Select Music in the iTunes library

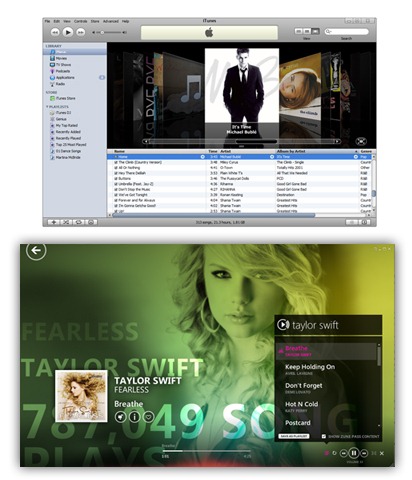75,52
